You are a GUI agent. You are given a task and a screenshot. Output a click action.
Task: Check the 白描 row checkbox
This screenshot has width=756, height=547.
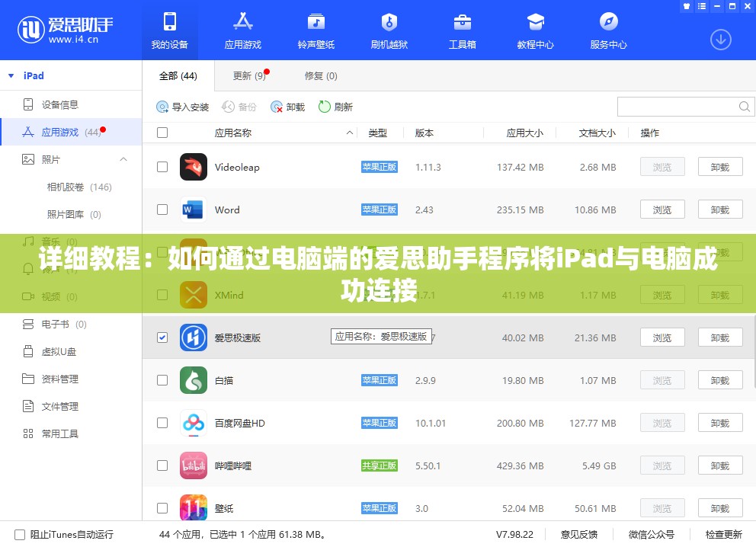tap(162, 380)
